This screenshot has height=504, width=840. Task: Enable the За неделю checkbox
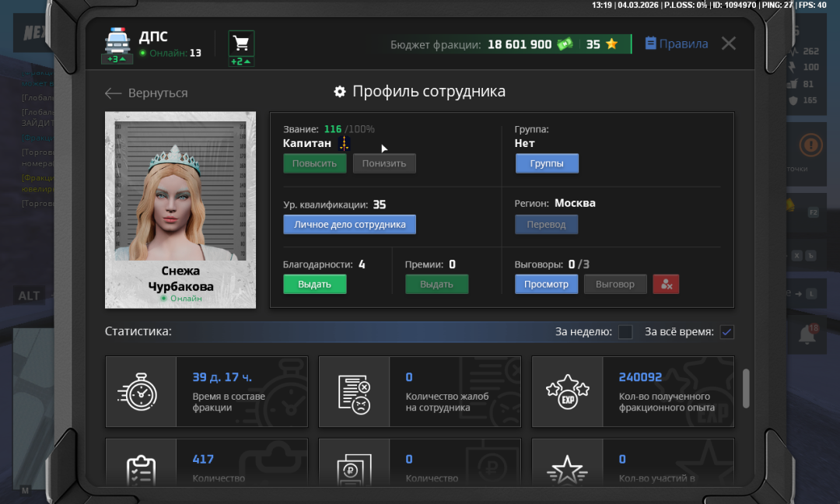(625, 332)
